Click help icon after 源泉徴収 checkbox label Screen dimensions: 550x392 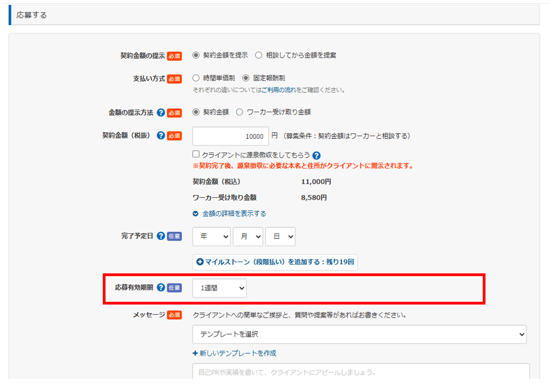(x=317, y=155)
